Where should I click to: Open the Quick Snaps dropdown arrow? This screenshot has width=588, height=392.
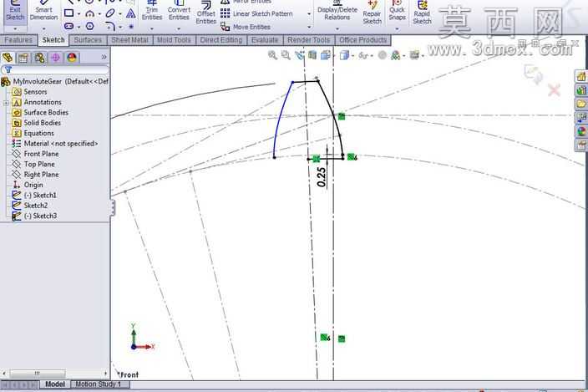pos(397,28)
